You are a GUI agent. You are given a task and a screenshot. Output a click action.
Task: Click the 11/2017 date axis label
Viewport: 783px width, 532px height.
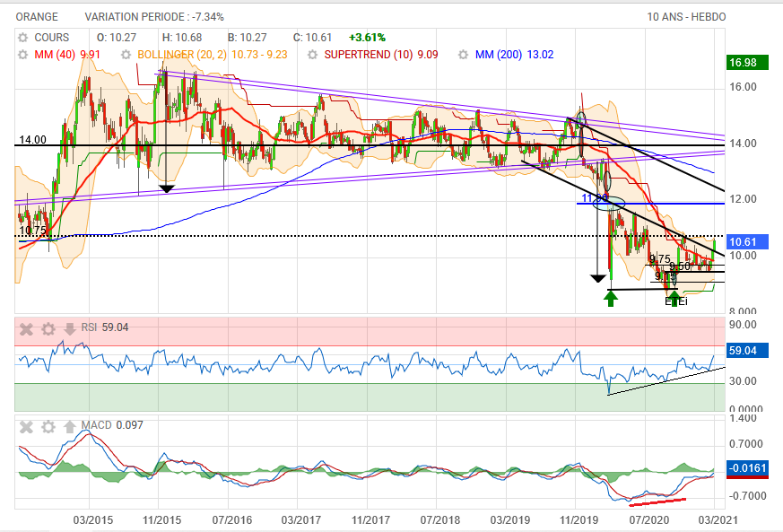pos(370,520)
